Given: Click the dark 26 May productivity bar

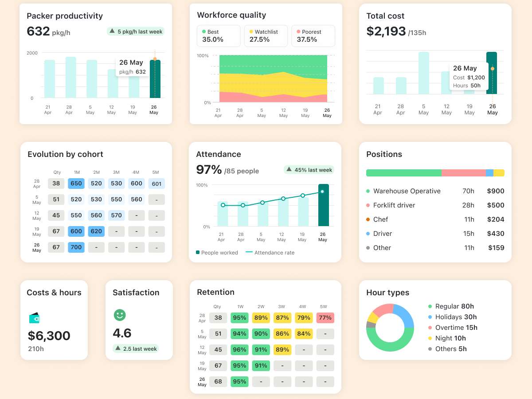Looking at the screenshot, I should (155, 79).
